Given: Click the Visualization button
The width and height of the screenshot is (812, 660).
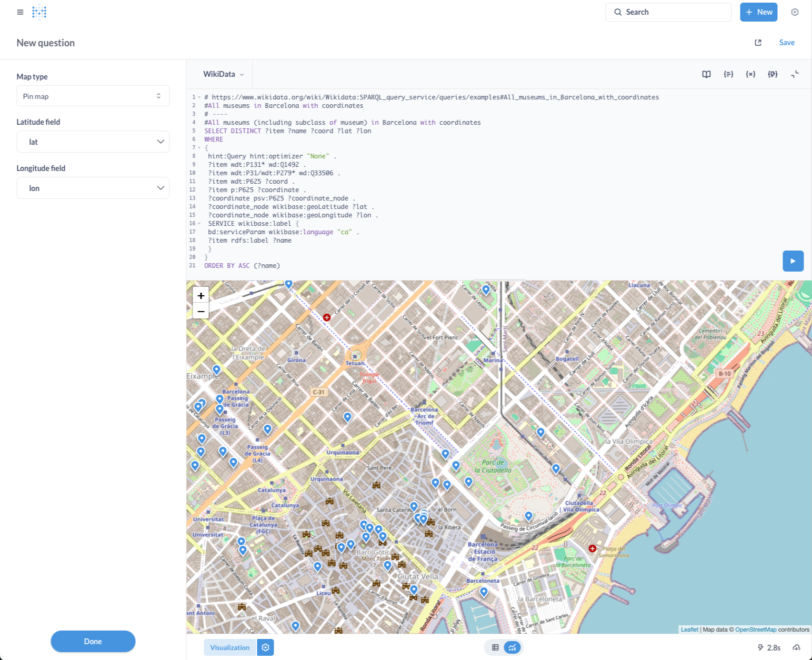Looking at the screenshot, I should point(229,647).
